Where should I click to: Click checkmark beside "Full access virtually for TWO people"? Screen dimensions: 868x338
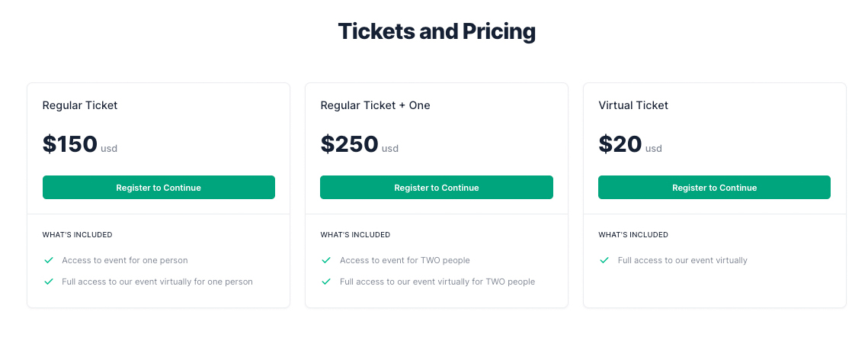[327, 282]
